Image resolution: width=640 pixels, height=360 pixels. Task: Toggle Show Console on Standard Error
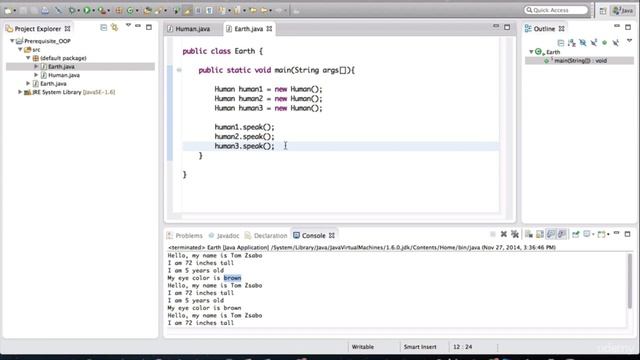562,234
